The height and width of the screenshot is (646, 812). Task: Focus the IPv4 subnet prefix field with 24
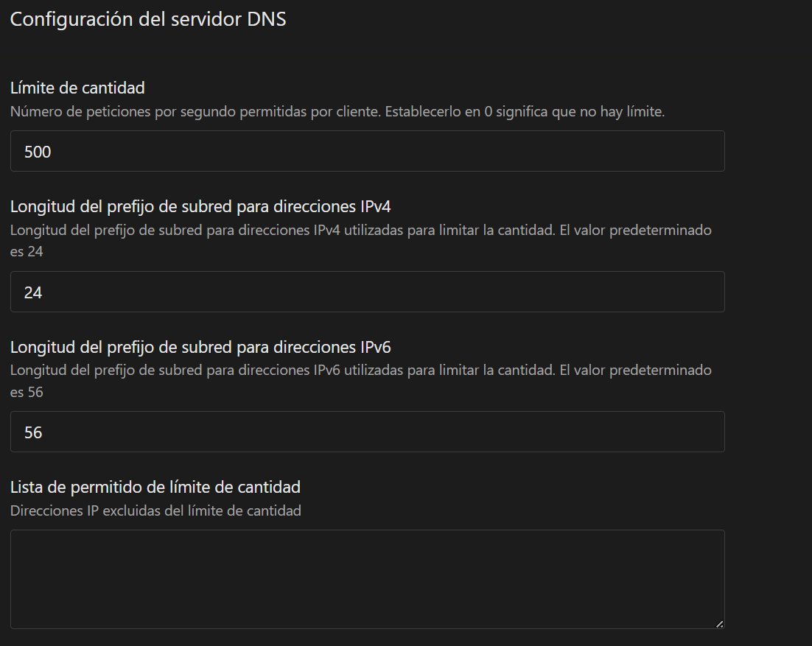pyautogui.click(x=367, y=292)
